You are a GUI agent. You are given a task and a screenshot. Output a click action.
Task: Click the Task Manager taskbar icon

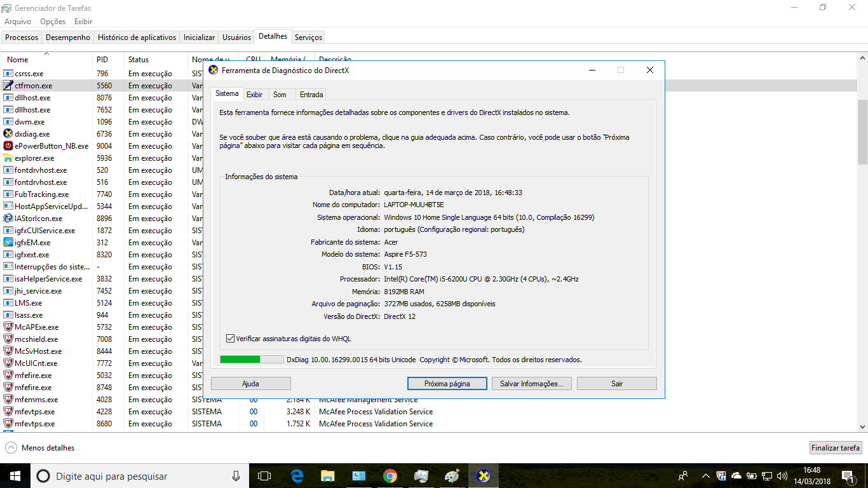tap(421, 475)
